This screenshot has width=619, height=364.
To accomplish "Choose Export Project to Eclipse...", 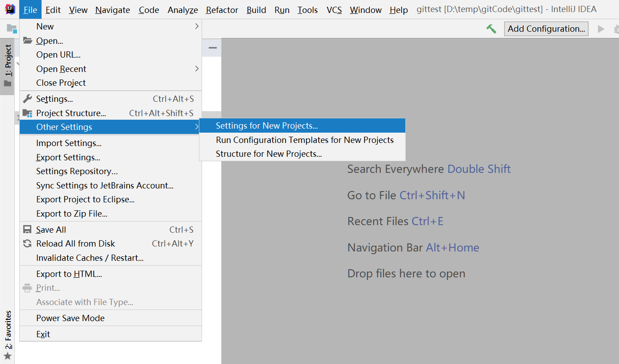I will pyautogui.click(x=110, y=199).
